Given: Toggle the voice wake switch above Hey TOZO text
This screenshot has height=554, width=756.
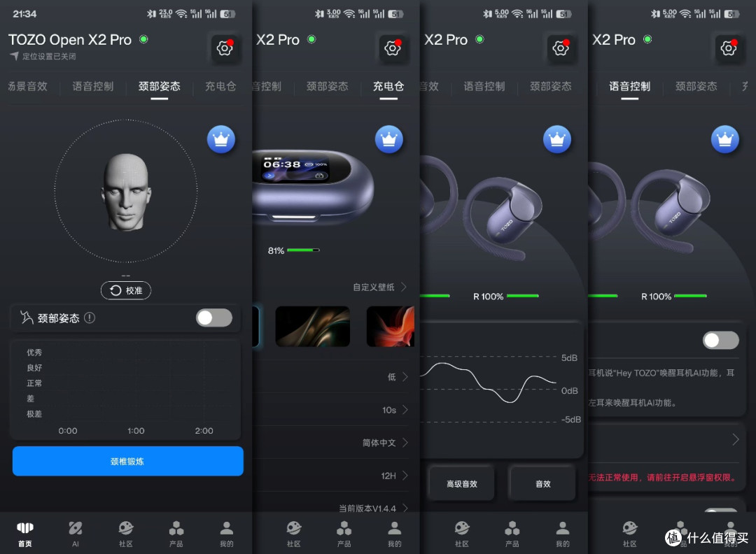Looking at the screenshot, I should point(721,340).
